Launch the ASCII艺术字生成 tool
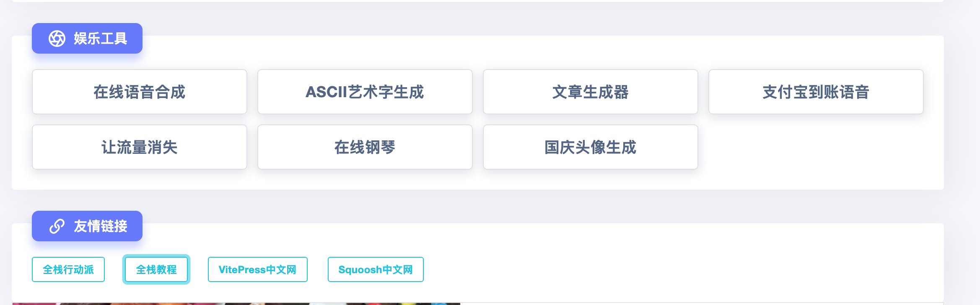Image resolution: width=980 pixels, height=305 pixels. (x=365, y=92)
